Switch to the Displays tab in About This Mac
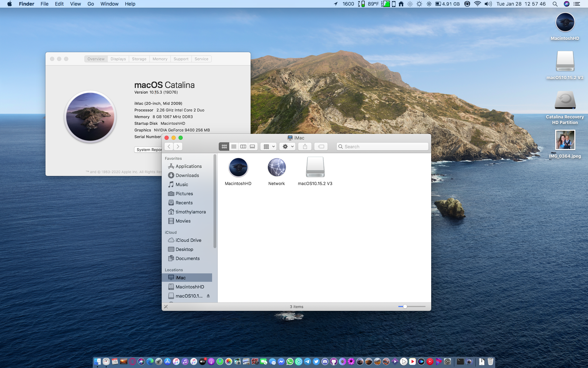 tap(118, 59)
